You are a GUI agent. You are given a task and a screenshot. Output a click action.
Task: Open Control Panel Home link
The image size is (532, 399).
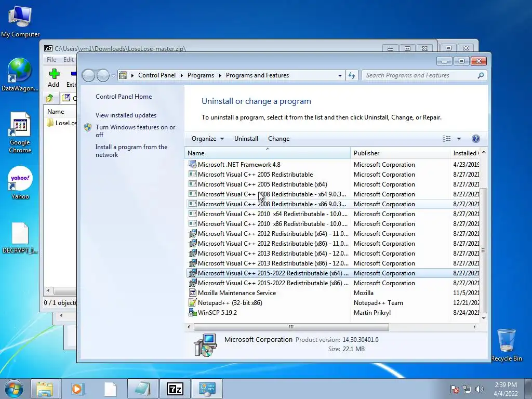(x=124, y=96)
